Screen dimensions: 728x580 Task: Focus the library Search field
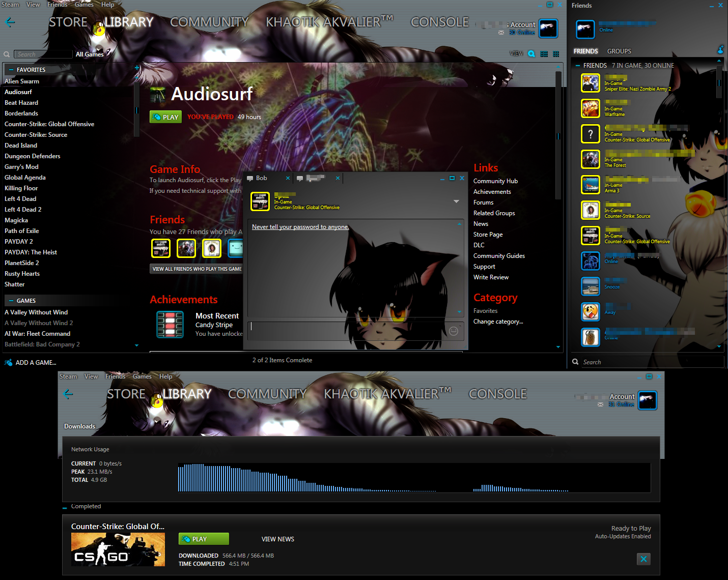pyautogui.click(x=43, y=54)
